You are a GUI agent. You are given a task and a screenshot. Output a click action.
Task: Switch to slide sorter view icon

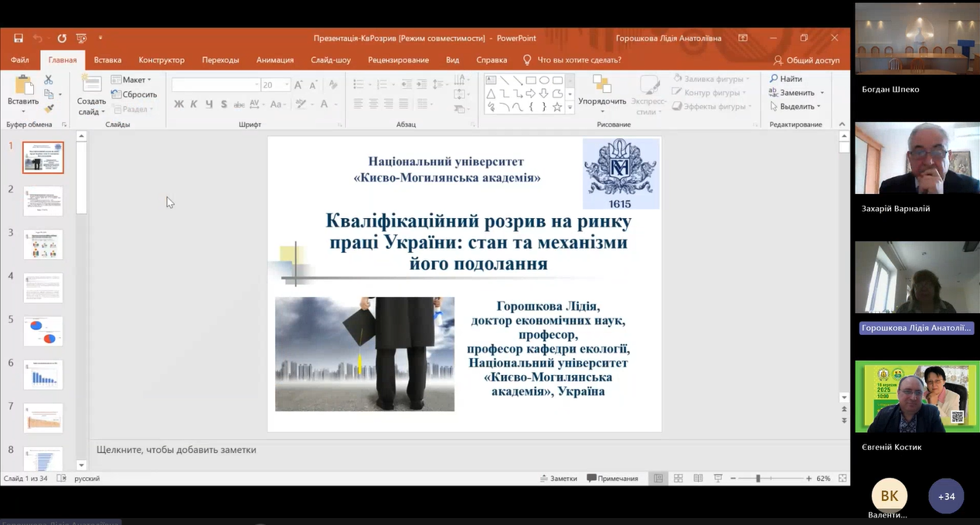[x=678, y=479]
